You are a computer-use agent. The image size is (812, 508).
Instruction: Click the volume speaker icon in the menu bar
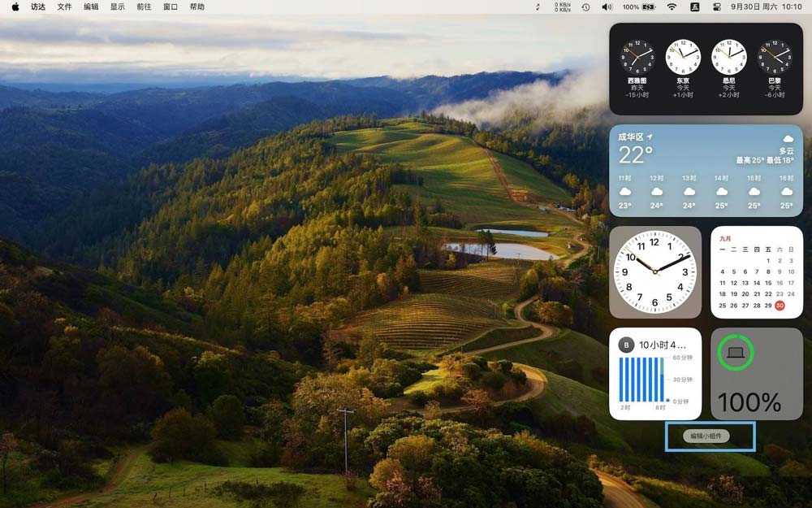[607, 7]
